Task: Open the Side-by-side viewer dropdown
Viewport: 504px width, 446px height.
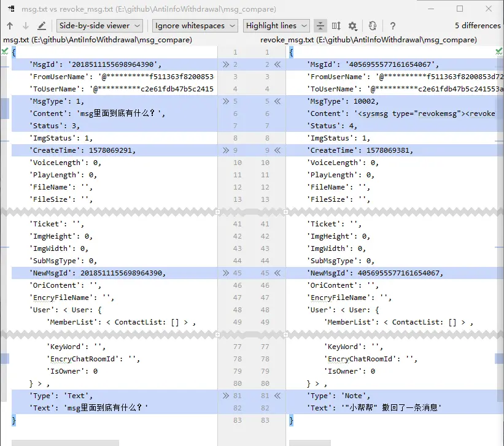Action: 99,26
